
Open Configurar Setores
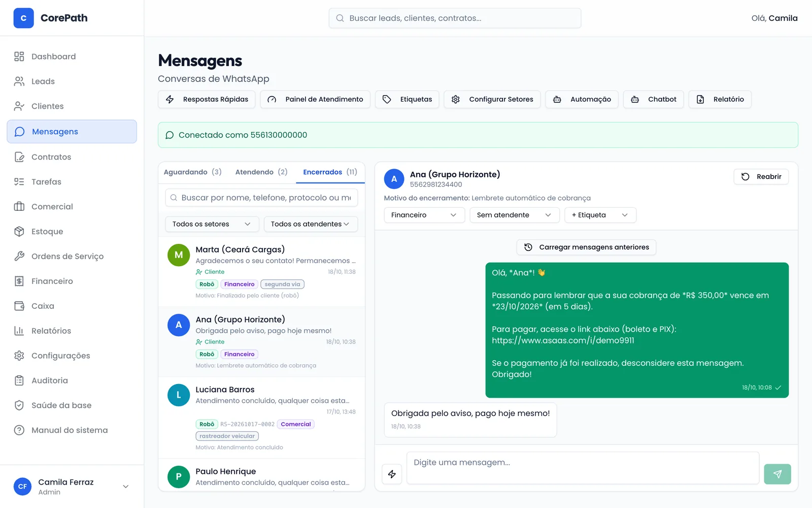click(492, 100)
